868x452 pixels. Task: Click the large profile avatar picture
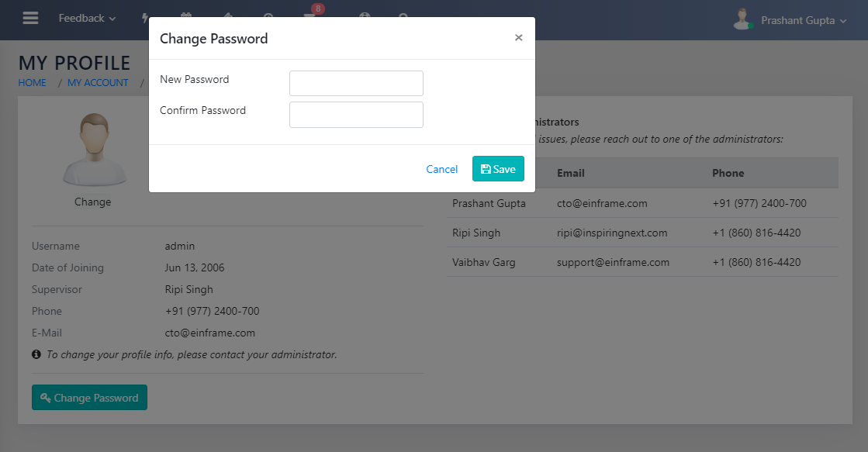[92, 150]
